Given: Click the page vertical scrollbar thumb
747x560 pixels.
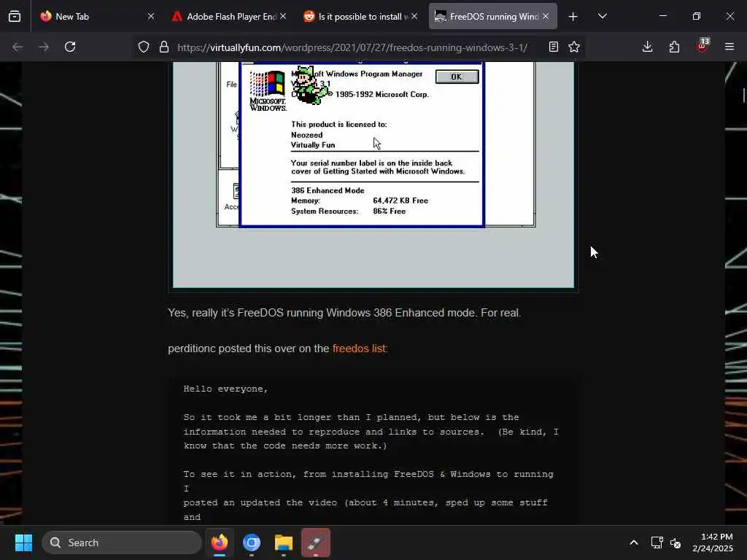Looking at the screenshot, I should [x=743, y=96].
